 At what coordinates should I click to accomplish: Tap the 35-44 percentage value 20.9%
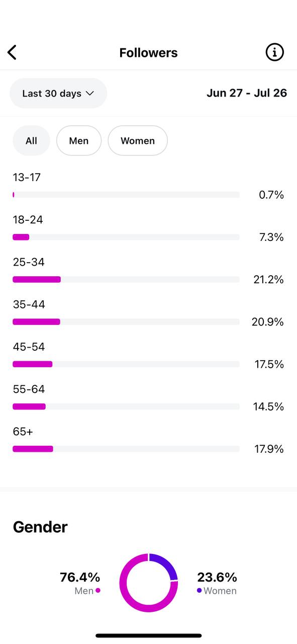pos(268,321)
